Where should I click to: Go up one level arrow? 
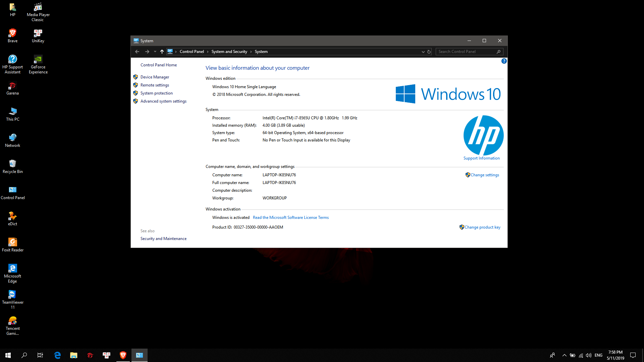[162, 52]
